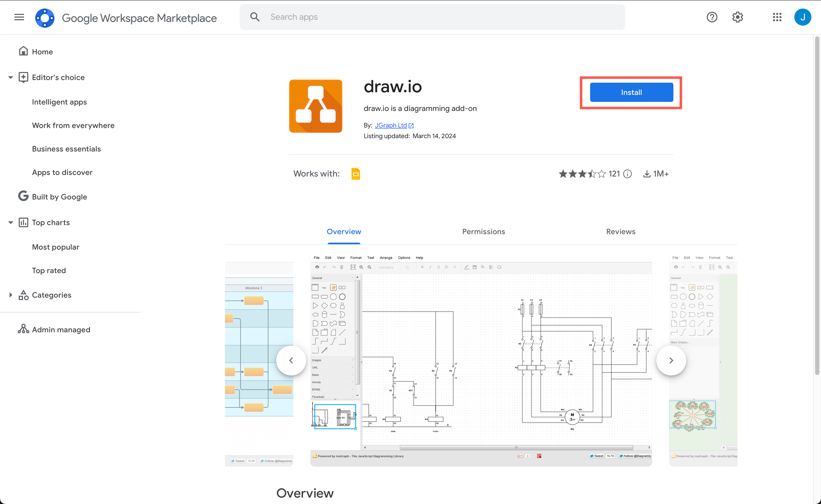Click the center circuit diagram screenshot
Viewport: 821px width, 504px height.
tap(481, 360)
